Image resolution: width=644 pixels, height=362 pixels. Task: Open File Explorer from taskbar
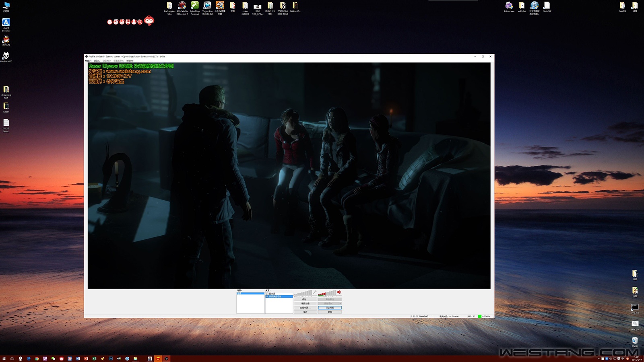135,358
